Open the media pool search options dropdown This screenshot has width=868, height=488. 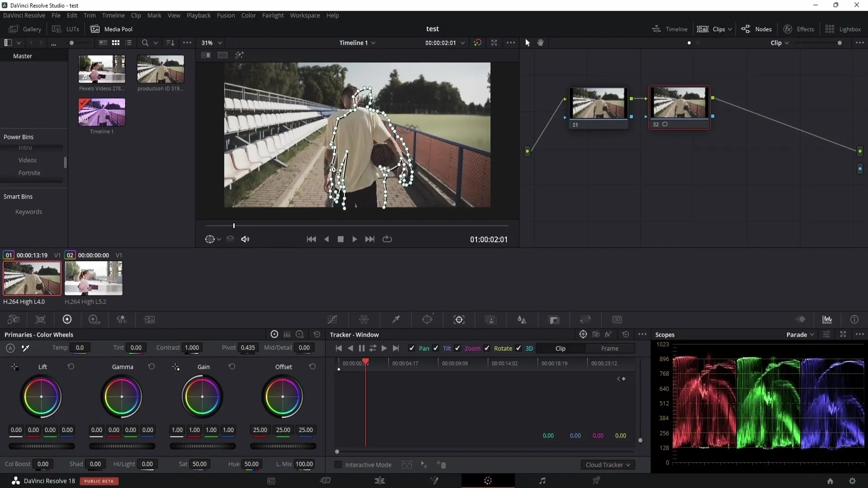156,42
